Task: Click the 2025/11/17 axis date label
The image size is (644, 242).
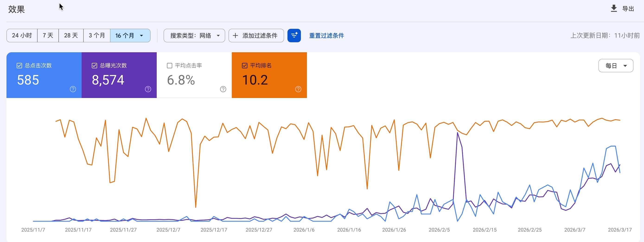Action: [x=78, y=230]
